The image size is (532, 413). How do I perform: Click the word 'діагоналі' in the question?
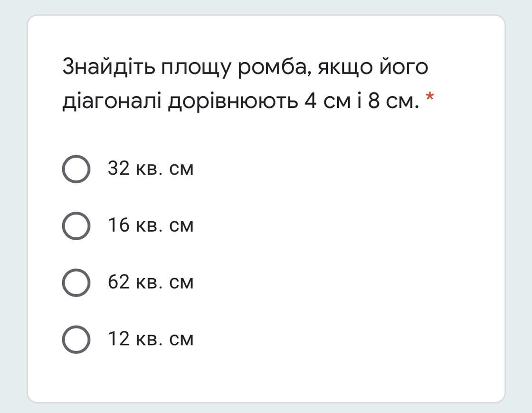point(112,101)
